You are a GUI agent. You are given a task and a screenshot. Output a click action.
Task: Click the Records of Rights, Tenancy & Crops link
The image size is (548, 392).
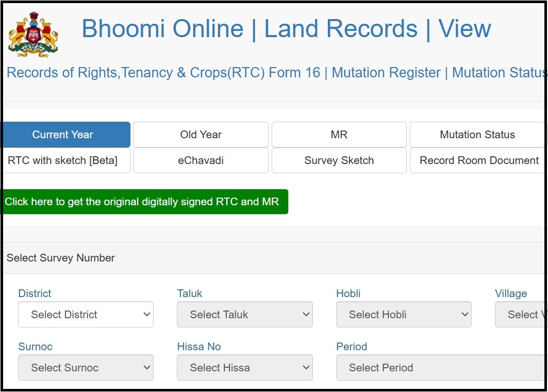163,73
